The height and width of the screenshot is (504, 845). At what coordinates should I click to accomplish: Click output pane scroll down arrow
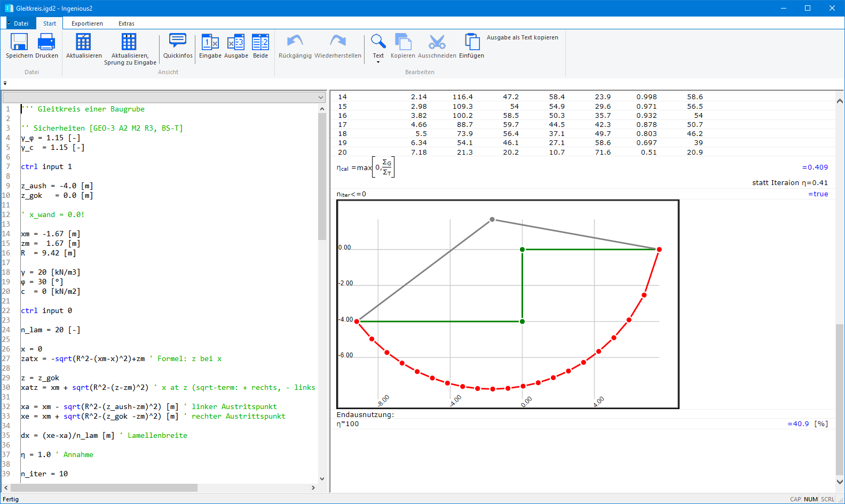click(840, 481)
